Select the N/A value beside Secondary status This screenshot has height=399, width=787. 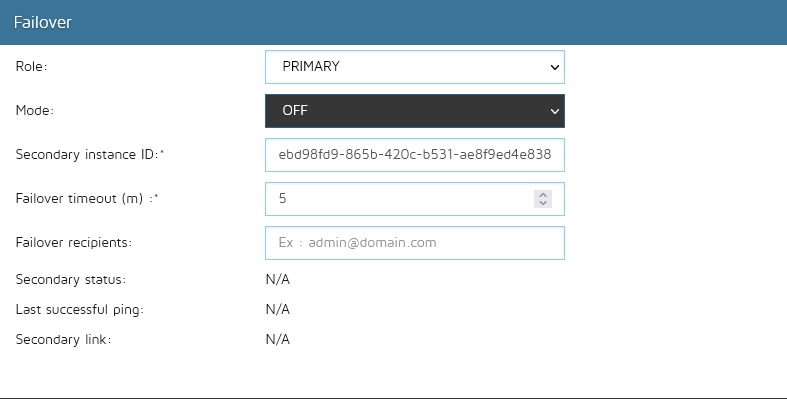[278, 280]
